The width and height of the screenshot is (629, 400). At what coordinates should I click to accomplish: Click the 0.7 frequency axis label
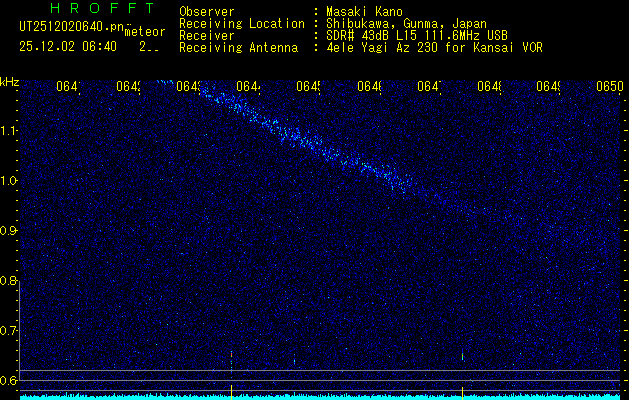(9, 330)
